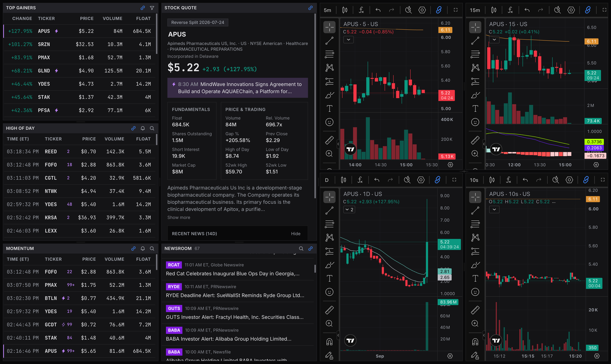611x364 pixels.
Task: Collapse the indicator legend in 5m chart
Action: (349, 39)
